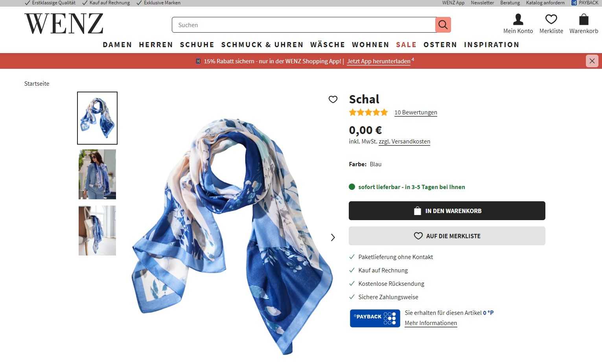This screenshot has width=602, height=364.
Task: Open the SALE menu item
Action: [406, 45]
